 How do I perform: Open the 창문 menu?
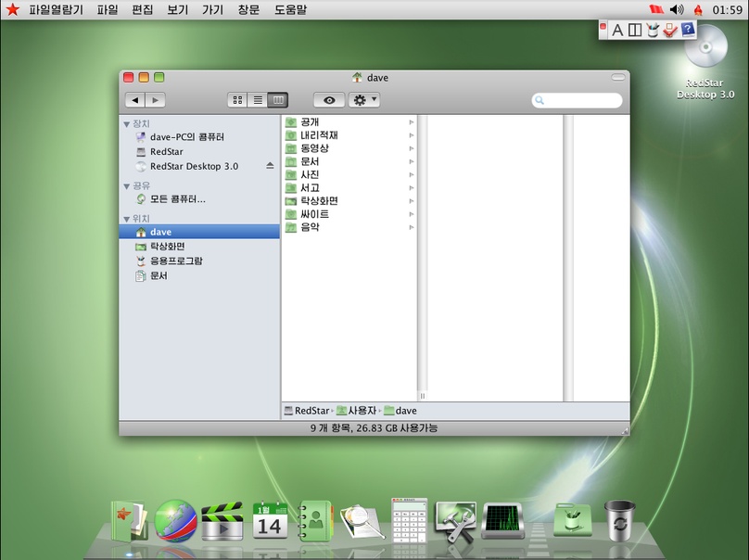(x=248, y=9)
